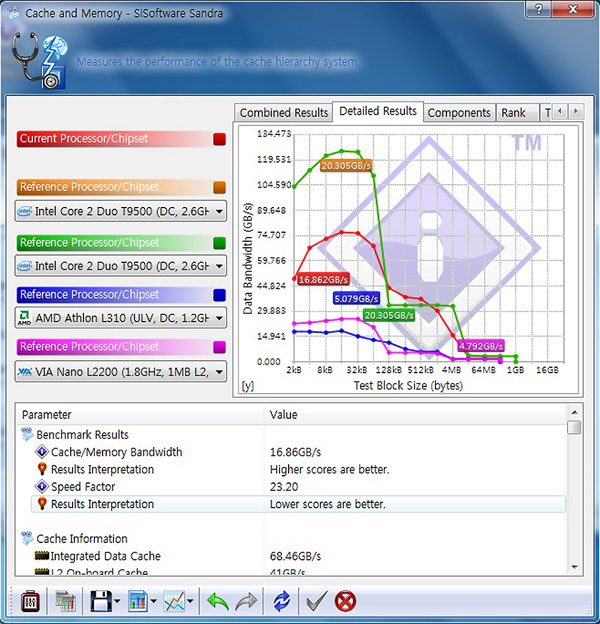The image size is (600, 624).
Task: Click the orange 20.305GB/s graph label
Action: pos(346,166)
